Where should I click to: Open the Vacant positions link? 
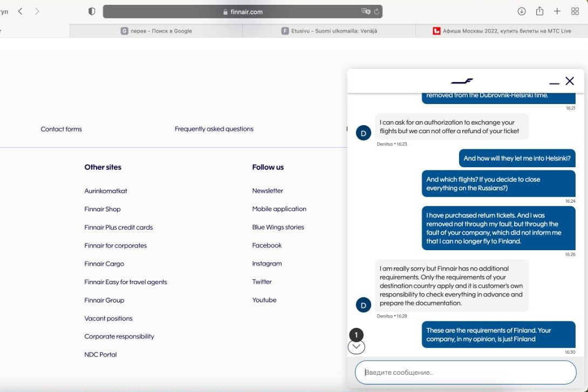pyautogui.click(x=108, y=319)
